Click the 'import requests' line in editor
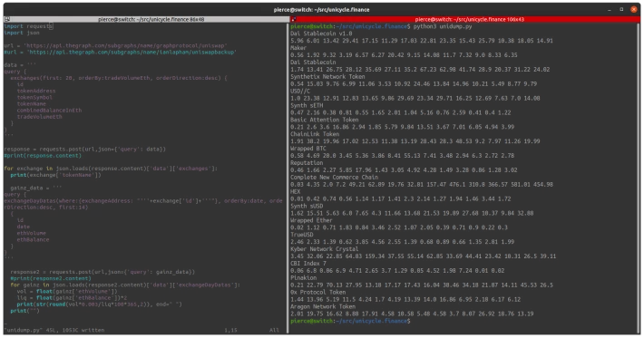This screenshot has height=338, width=644. click(x=28, y=26)
